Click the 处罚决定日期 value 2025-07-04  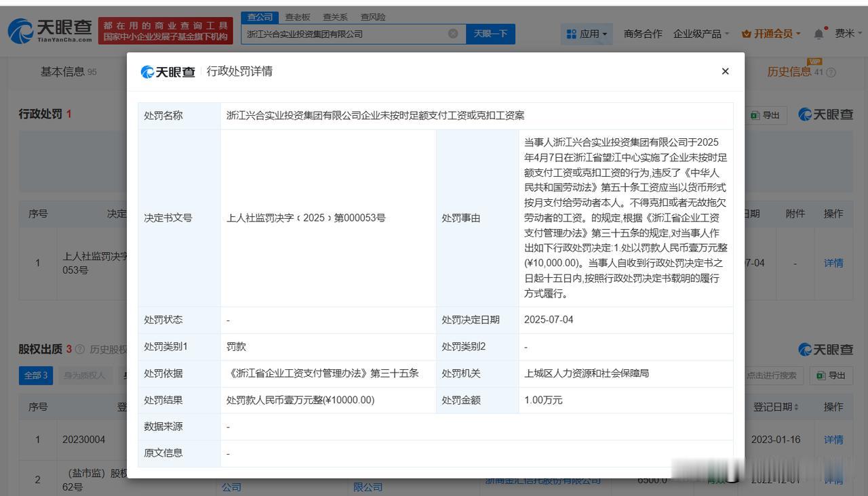click(549, 320)
